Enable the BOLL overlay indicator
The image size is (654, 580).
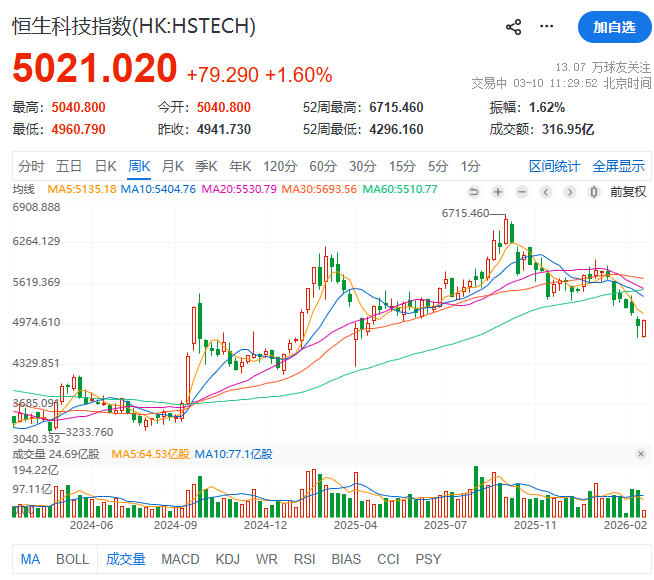[x=72, y=559]
